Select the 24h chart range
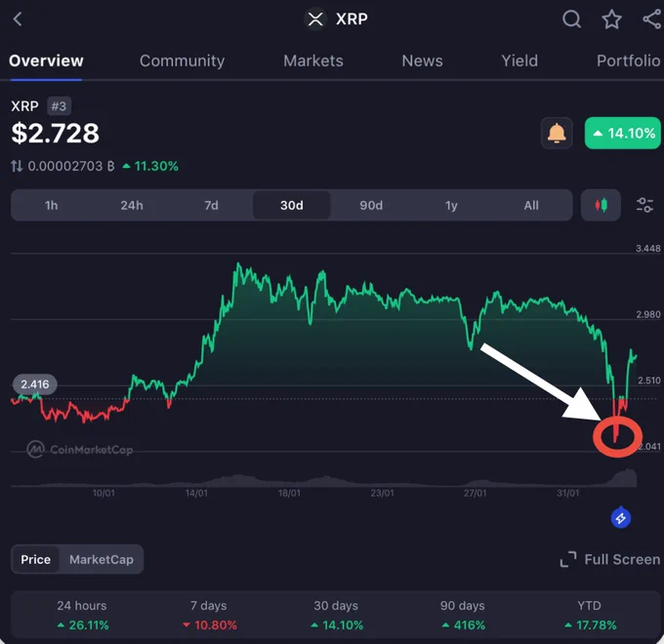Viewport: 664px width, 644px height. click(132, 205)
